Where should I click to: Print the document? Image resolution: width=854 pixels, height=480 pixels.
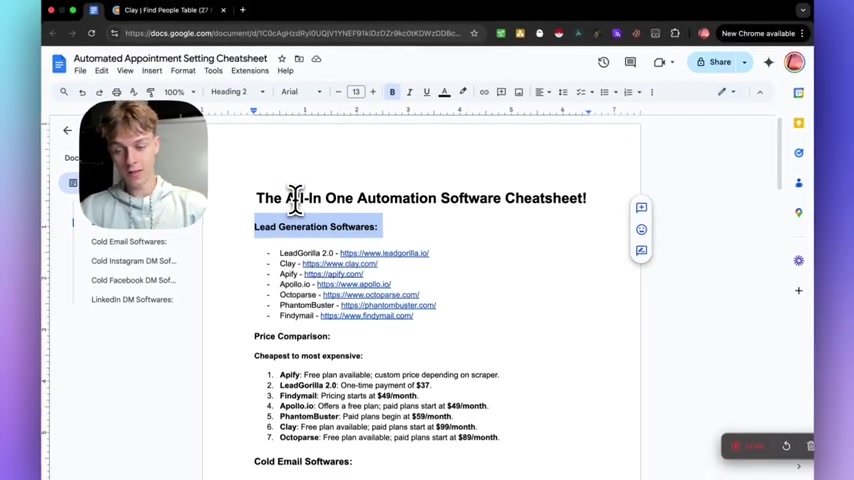point(117,92)
